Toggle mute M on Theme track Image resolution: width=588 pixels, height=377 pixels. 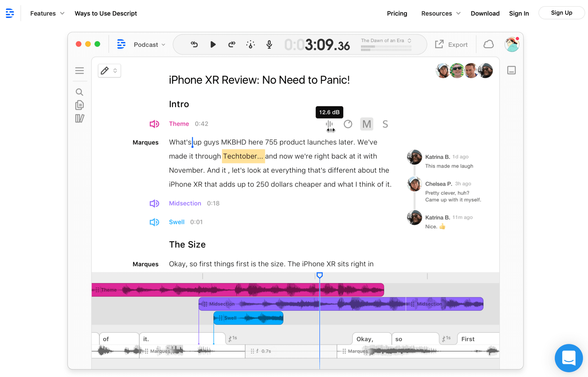367,124
